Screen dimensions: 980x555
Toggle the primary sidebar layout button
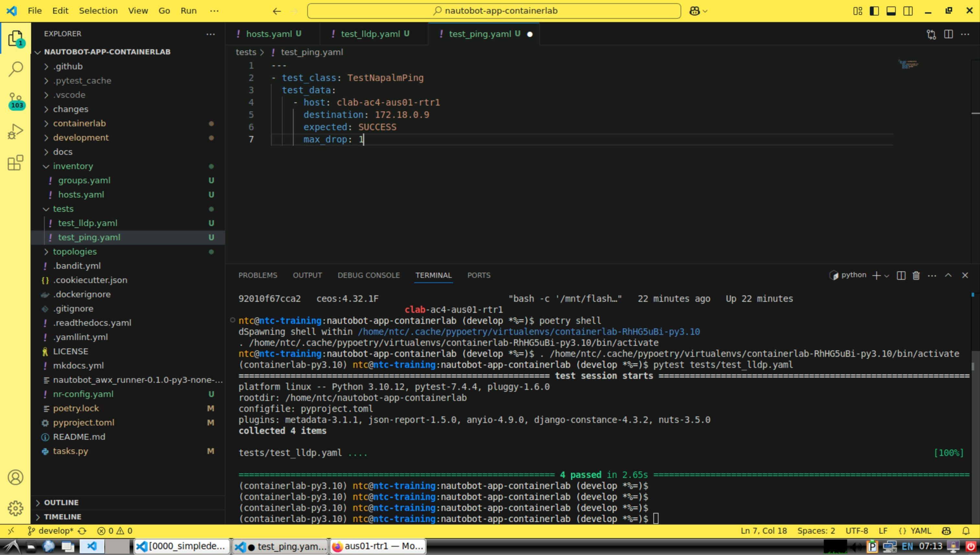point(874,11)
